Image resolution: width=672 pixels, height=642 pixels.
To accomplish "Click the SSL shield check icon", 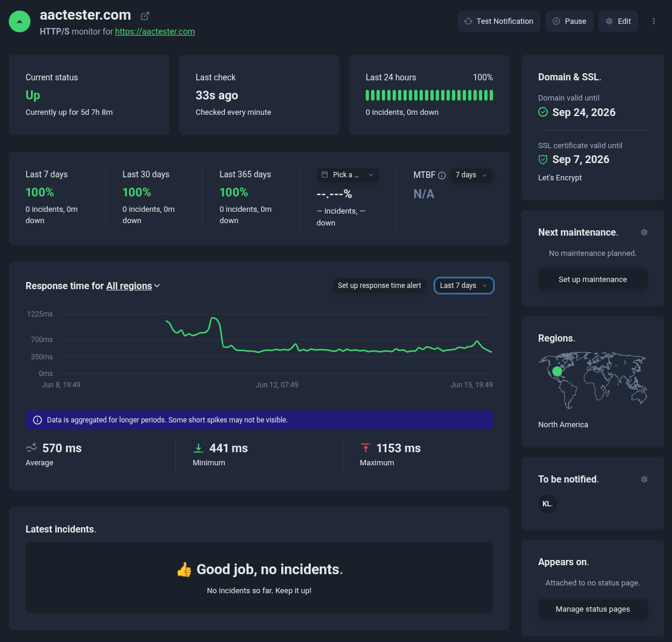I will [543, 159].
